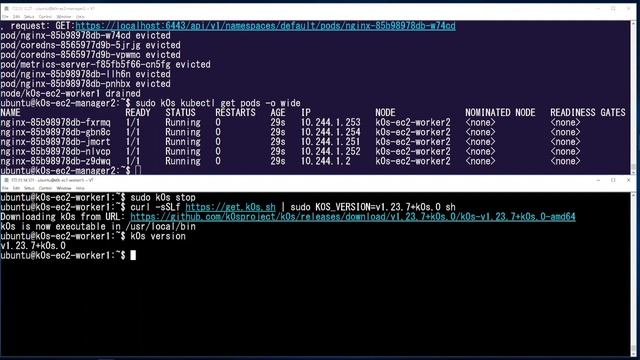Click the RESTARTS column header
The width and height of the screenshot is (640, 360).
tap(236, 113)
